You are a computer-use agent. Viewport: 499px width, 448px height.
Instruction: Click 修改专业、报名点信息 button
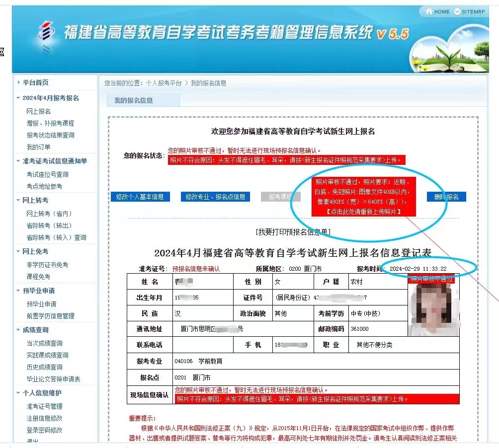coord(215,197)
